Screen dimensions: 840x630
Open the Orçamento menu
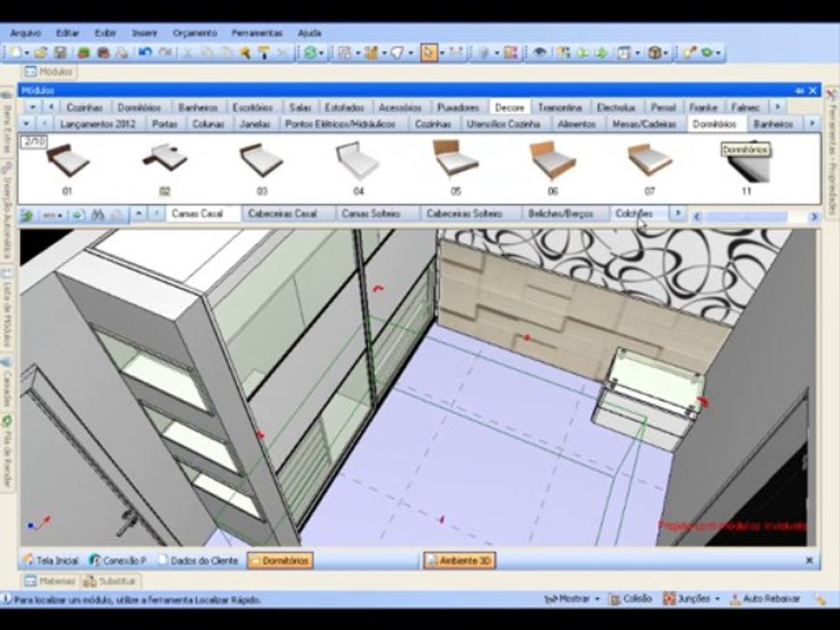195,33
